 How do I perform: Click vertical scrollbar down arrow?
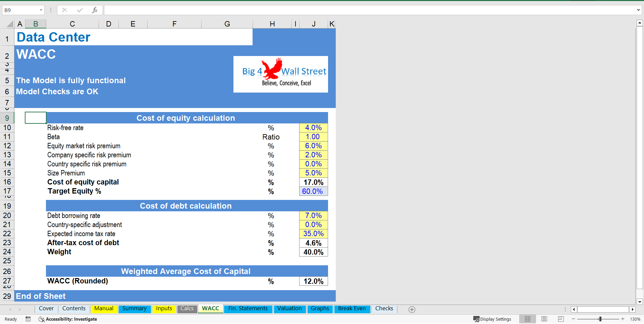pyautogui.click(x=640, y=302)
